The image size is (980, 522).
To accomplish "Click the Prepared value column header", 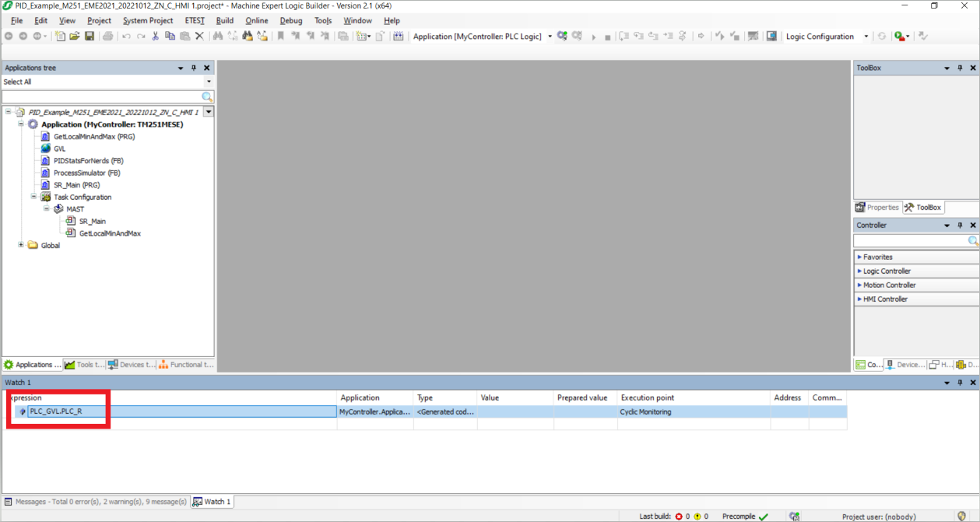I will (x=585, y=398).
